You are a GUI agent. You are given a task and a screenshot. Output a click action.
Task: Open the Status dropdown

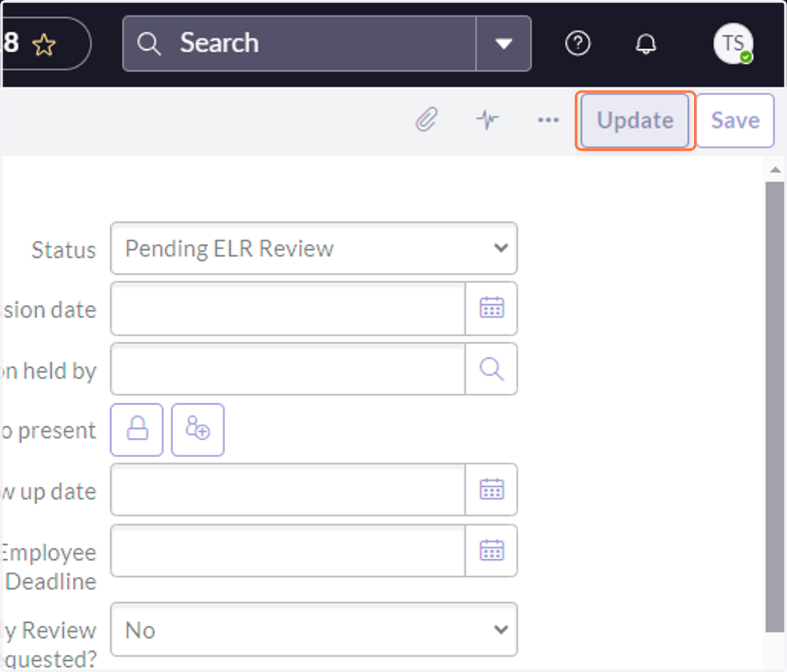[x=314, y=248]
